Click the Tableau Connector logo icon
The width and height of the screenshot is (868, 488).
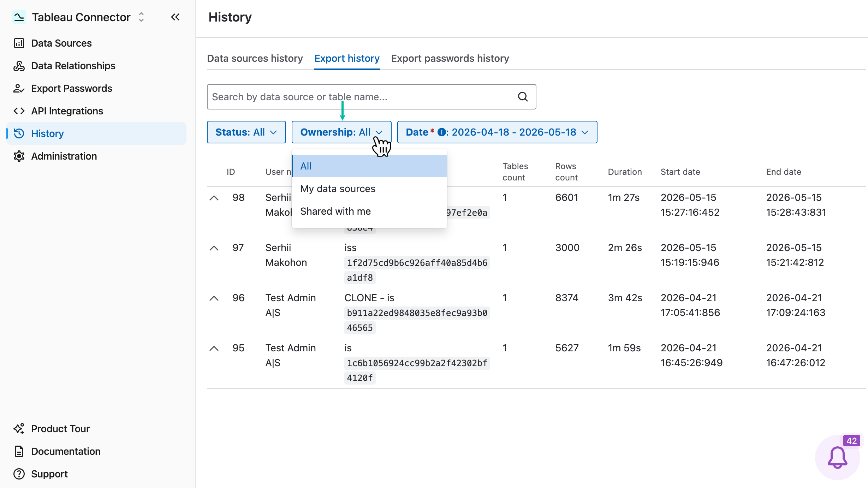coord(19,17)
